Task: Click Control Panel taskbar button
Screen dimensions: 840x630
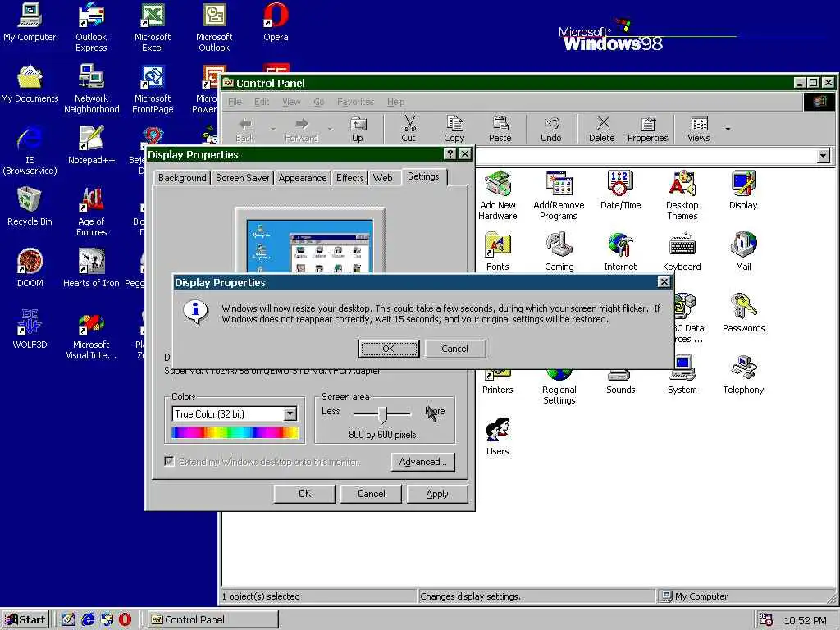Action: 213,620
